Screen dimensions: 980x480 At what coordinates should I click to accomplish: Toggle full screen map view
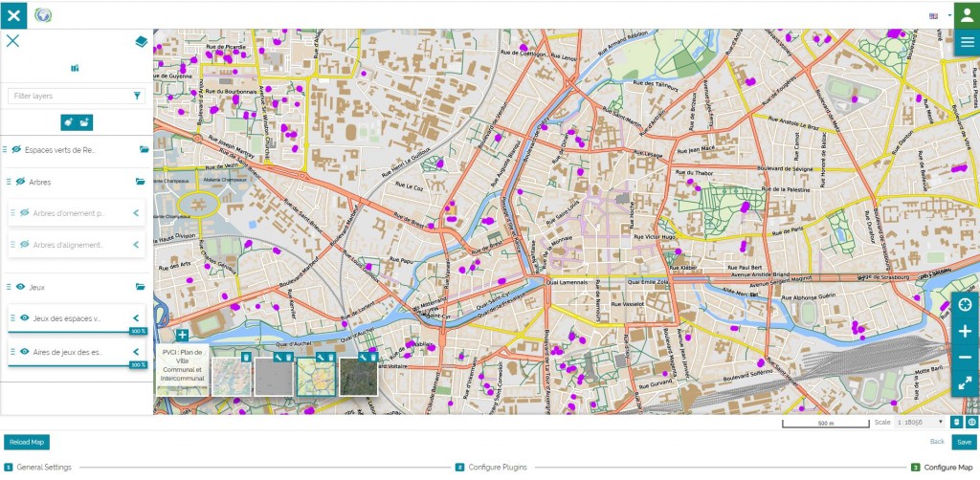[x=965, y=382]
